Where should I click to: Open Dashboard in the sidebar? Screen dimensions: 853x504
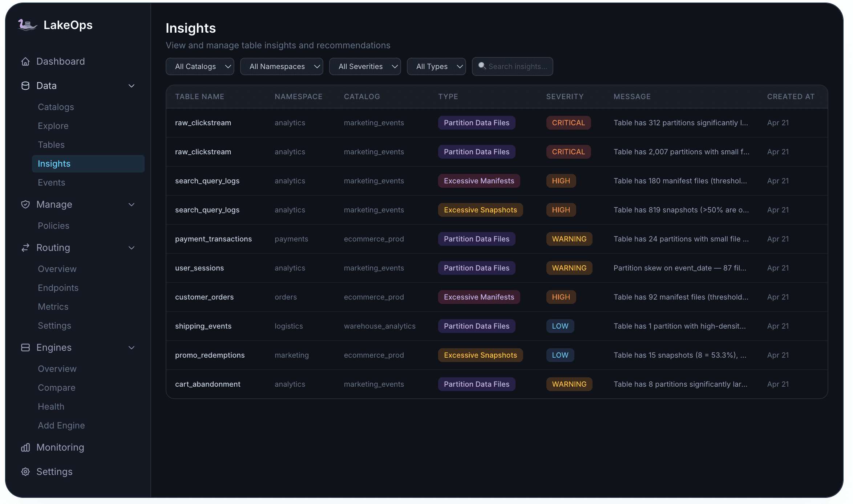point(60,61)
